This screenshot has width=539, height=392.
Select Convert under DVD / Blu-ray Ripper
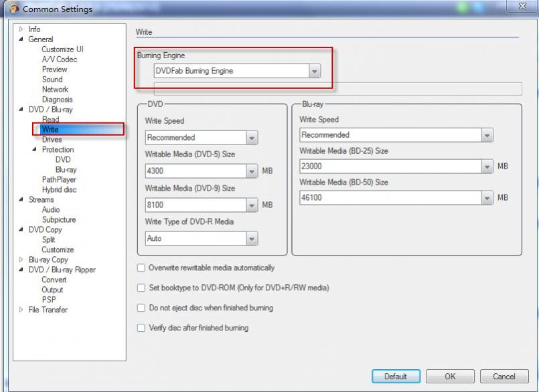click(54, 280)
